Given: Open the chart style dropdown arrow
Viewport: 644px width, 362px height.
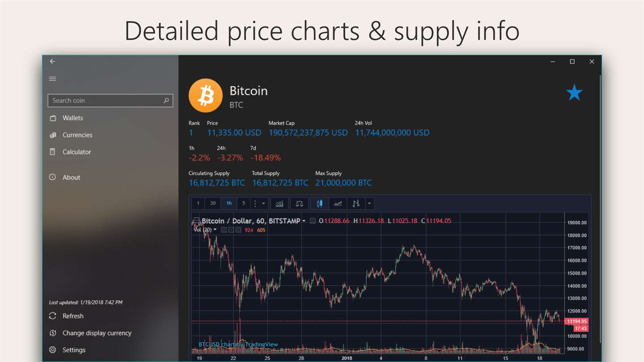Looking at the screenshot, I should point(369,204).
